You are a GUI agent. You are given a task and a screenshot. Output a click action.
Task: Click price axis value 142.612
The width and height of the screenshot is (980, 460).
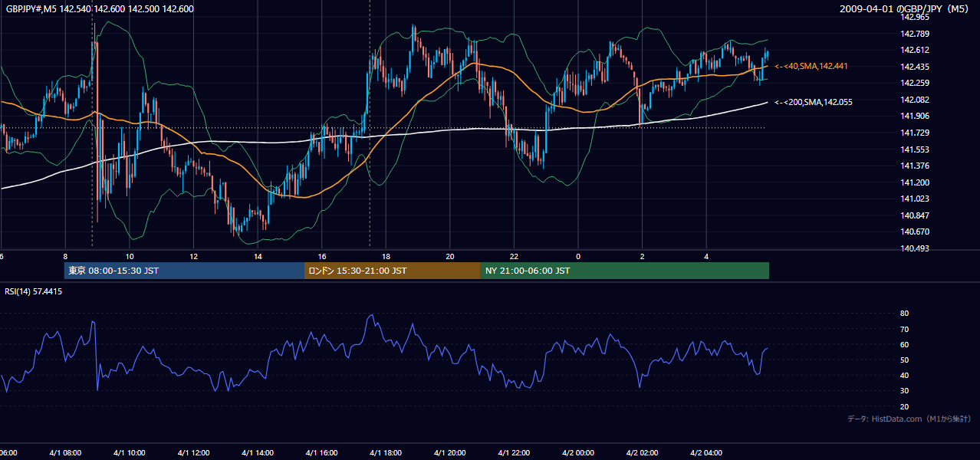point(914,50)
